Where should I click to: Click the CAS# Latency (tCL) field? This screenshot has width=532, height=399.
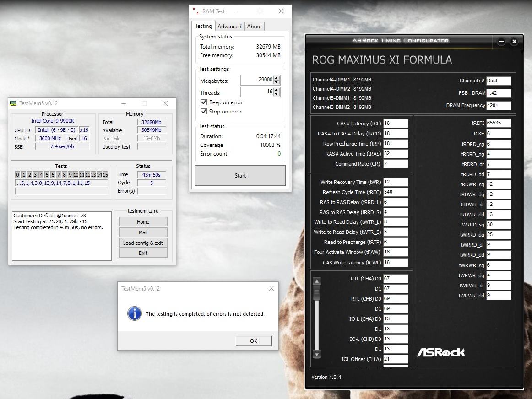(x=396, y=124)
